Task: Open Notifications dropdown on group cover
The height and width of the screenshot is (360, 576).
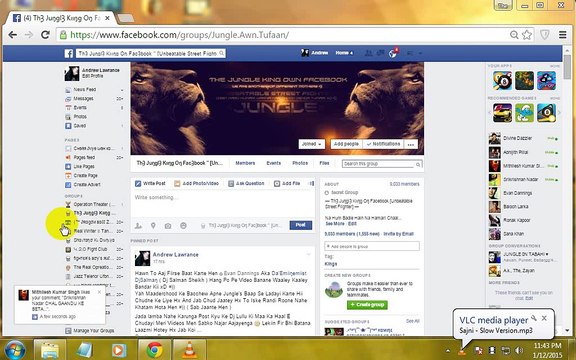Action: click(x=383, y=144)
